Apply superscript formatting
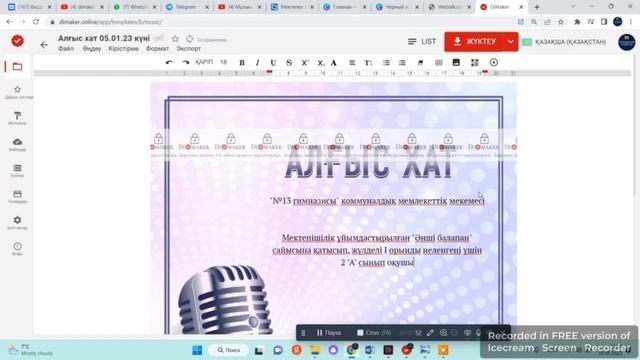This screenshot has height=360, width=640. 305,63
